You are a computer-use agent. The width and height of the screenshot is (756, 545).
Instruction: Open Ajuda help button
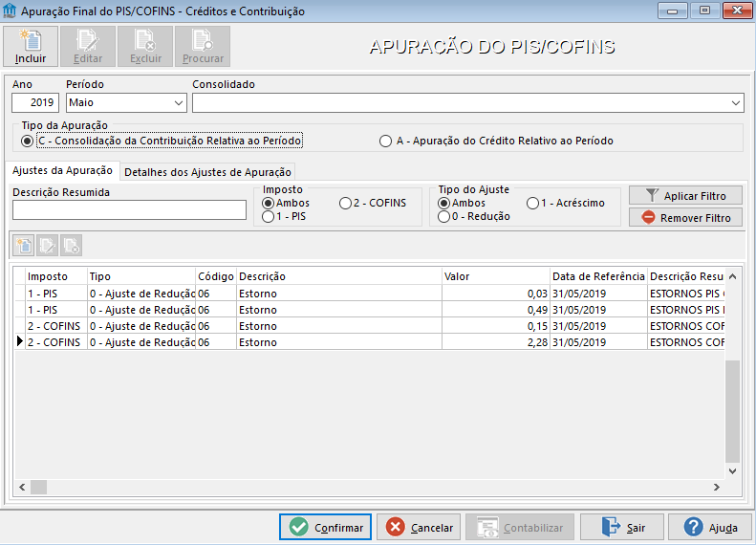pyautogui.click(x=710, y=527)
